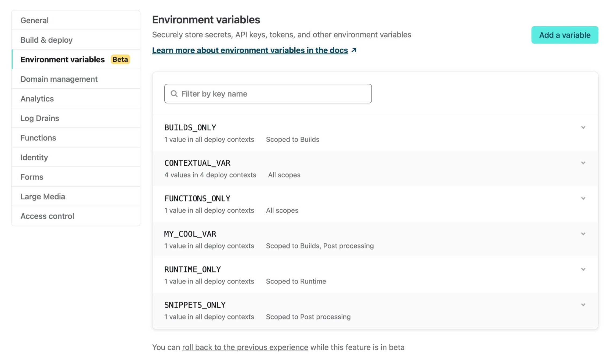This screenshot has width=611, height=364.
Task: Click the external link arrow icon beside docs link
Action: [354, 50]
